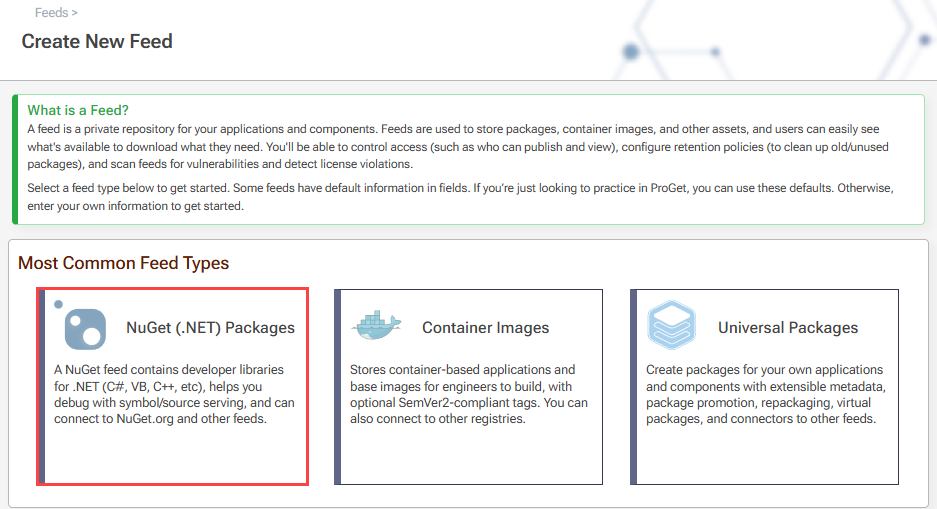937x509 pixels.
Task: Choose the Container Images feed title
Action: coord(485,327)
